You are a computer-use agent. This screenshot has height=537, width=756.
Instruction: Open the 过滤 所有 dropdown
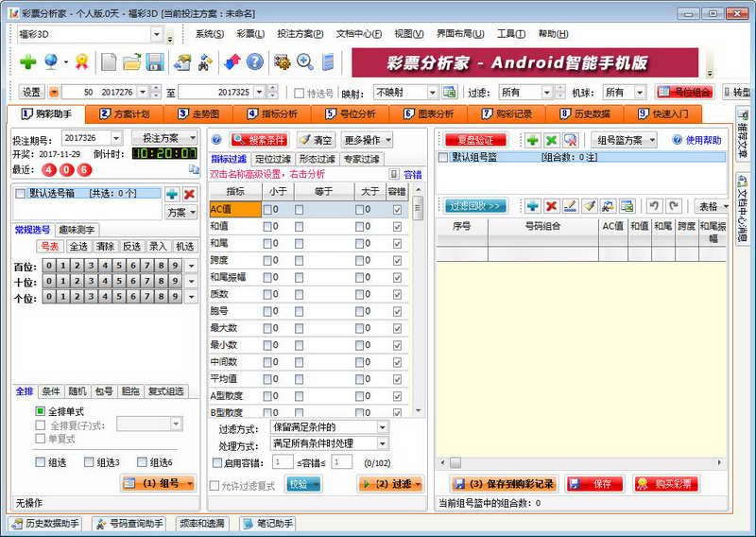click(x=547, y=92)
